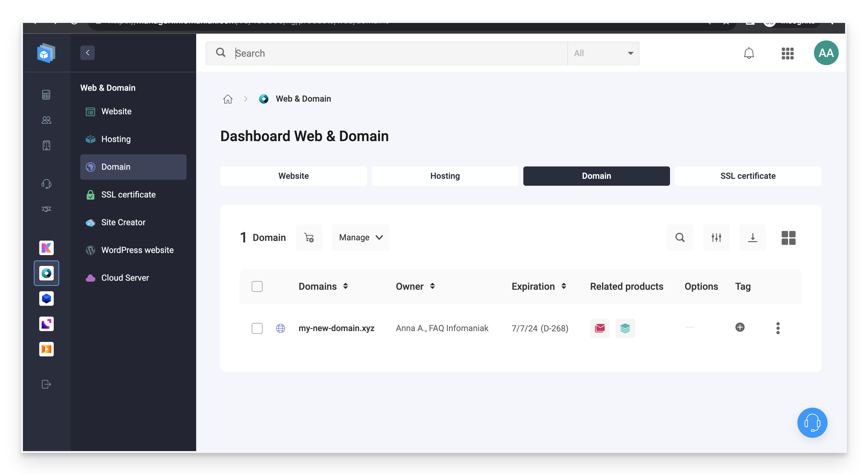
Task: Open the Manage dropdown
Action: coord(360,237)
